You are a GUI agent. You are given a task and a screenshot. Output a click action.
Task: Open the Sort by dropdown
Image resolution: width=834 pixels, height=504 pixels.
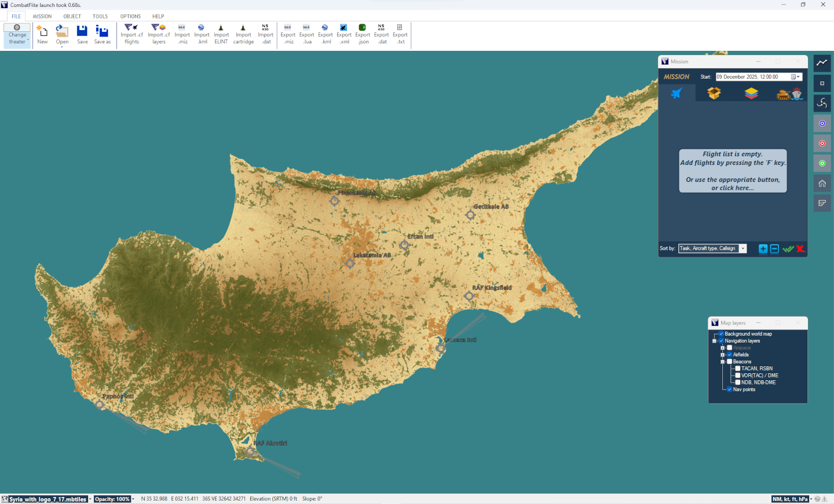click(x=742, y=249)
